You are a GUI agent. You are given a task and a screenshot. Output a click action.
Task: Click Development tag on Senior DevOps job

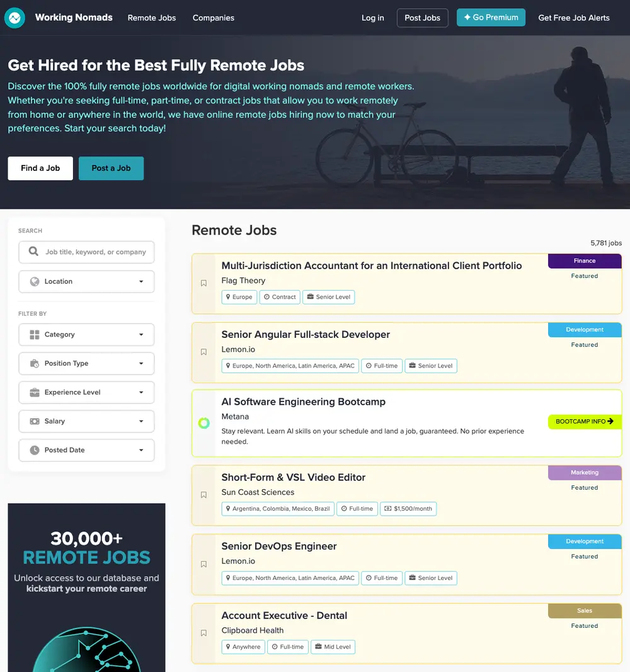point(585,542)
